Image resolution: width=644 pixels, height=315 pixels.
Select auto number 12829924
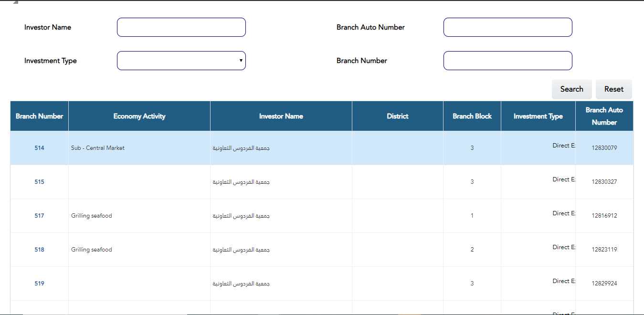pyautogui.click(x=604, y=283)
